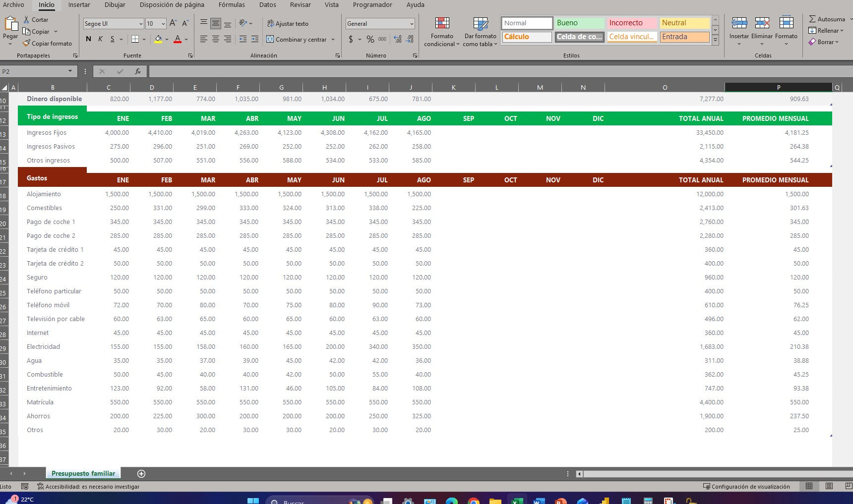Open the Archivo menu
Screen dimensions: 853x504
coord(13,5)
